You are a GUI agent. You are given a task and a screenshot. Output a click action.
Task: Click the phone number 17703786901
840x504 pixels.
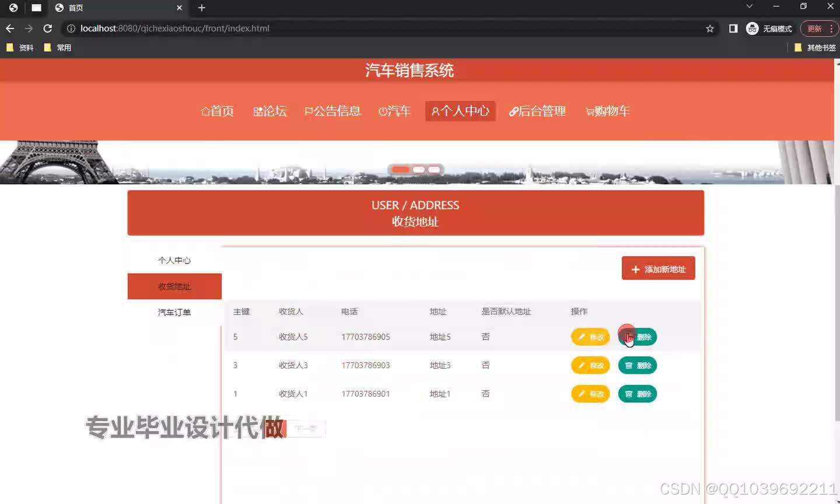[366, 394]
